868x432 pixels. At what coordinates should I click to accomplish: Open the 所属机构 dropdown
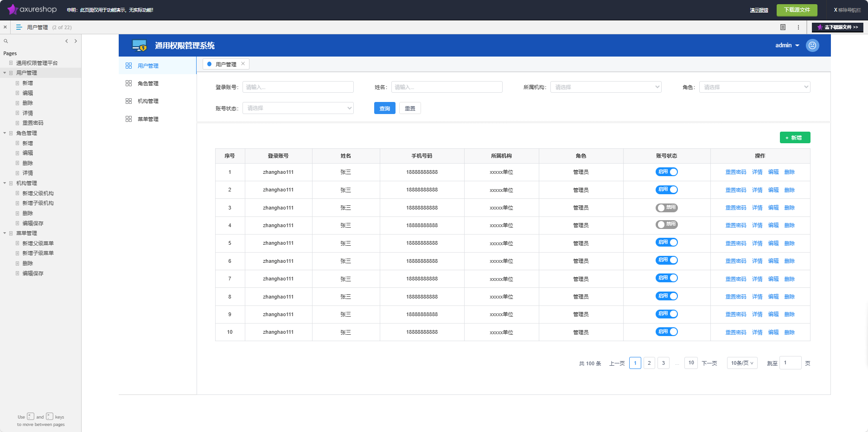[606, 87]
